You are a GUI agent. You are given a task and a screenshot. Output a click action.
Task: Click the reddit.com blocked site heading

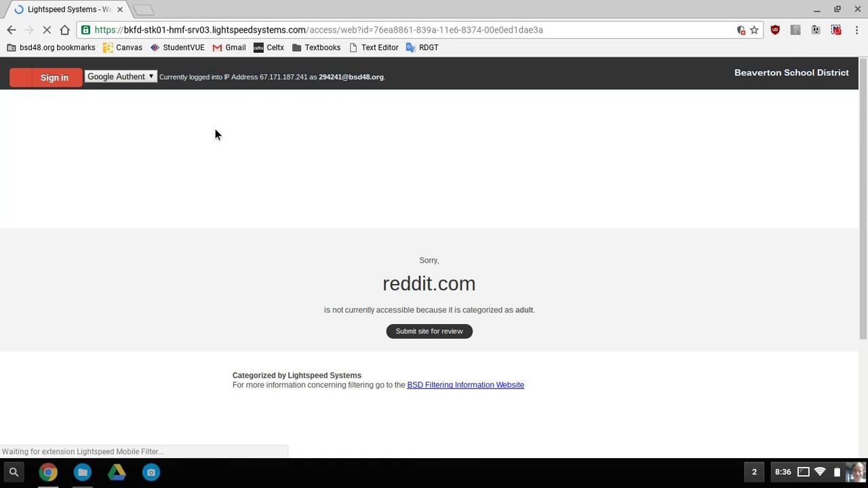(x=429, y=283)
